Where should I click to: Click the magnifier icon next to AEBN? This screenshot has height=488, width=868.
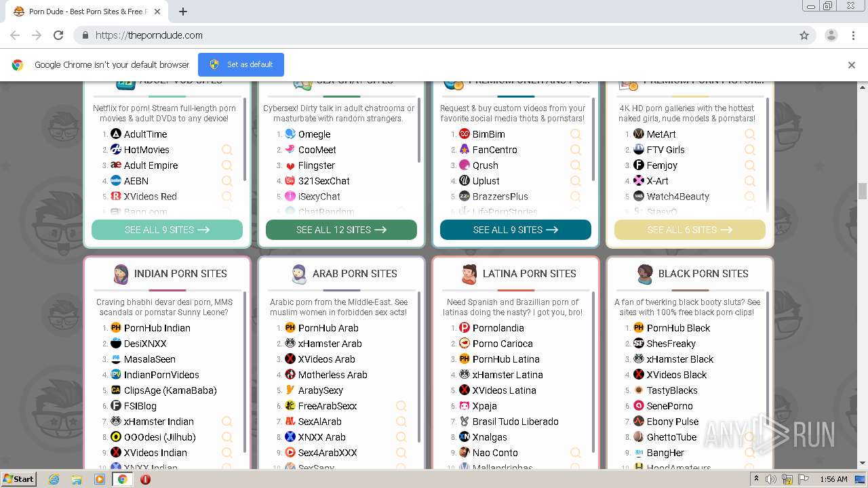click(x=227, y=181)
